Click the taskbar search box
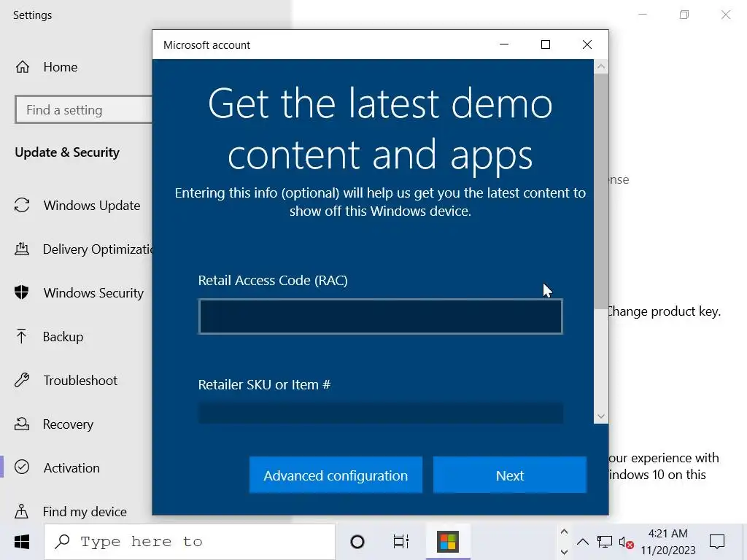747x560 pixels. point(190,542)
